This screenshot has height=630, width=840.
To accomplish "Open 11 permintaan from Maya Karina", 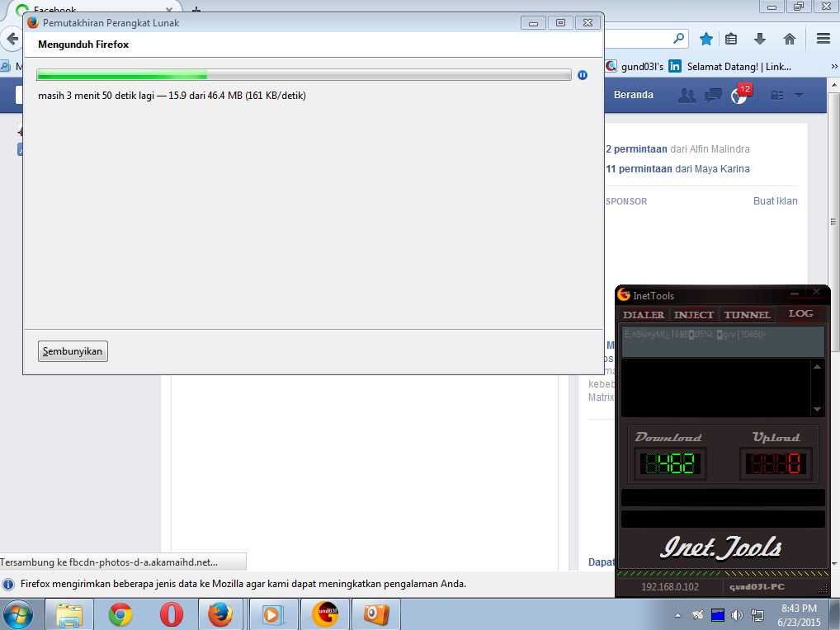I will coord(677,168).
